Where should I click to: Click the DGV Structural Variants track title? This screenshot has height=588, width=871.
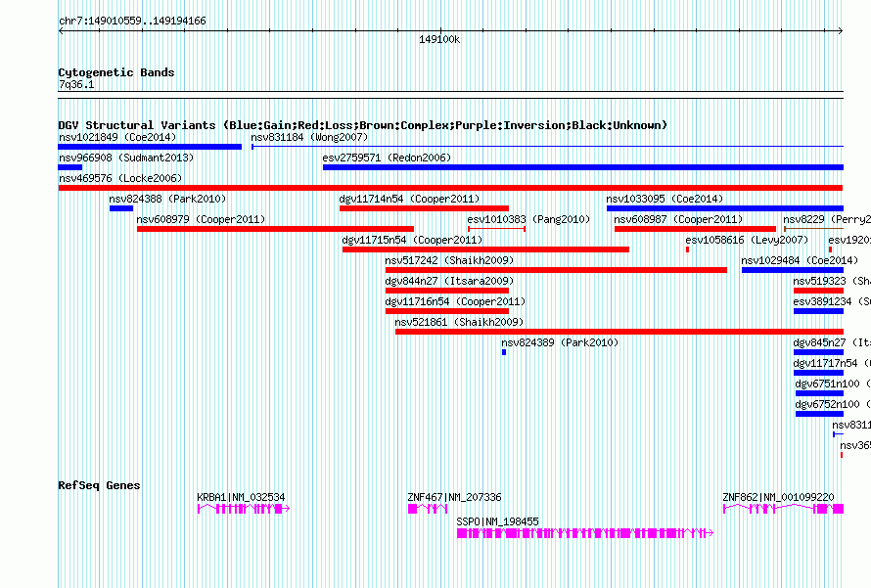tap(363, 125)
